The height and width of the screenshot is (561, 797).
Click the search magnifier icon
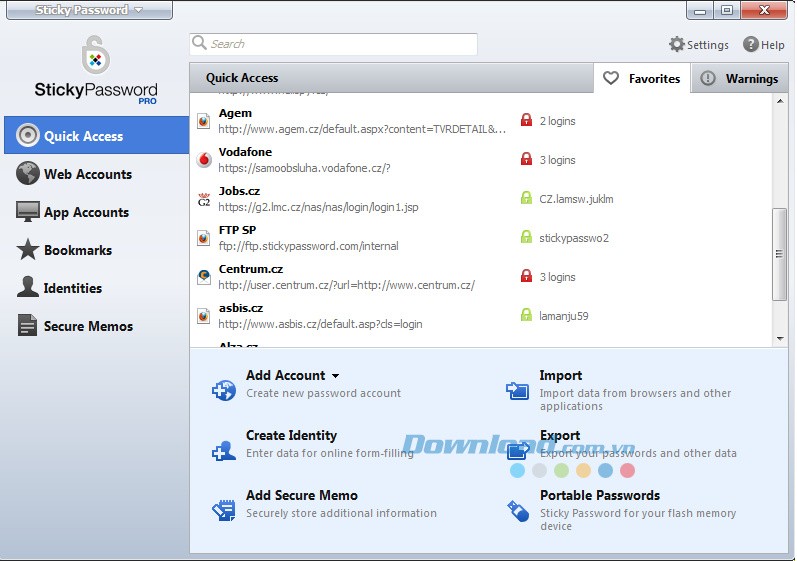coord(199,43)
